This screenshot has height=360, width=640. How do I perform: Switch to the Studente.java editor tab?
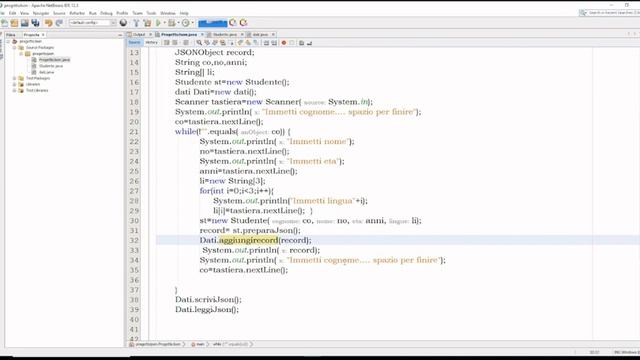225,35
